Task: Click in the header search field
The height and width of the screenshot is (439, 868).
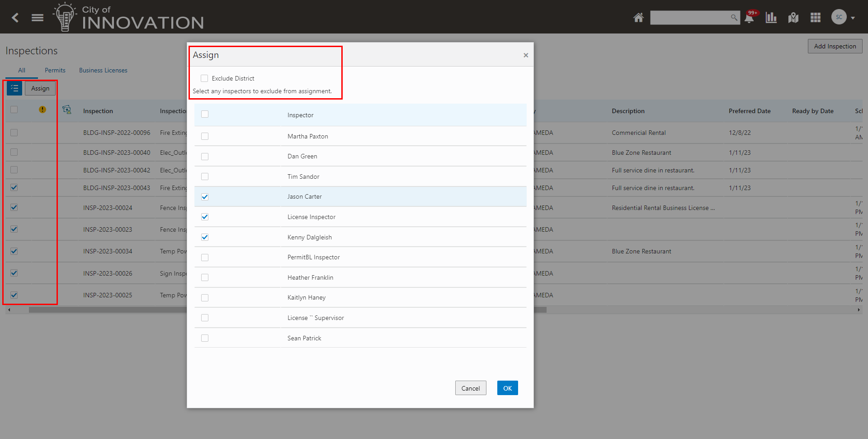Action: point(689,18)
